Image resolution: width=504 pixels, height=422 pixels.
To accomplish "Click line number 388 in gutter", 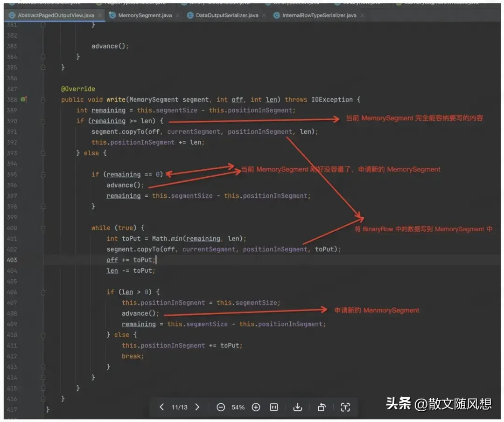I will 12,100.
